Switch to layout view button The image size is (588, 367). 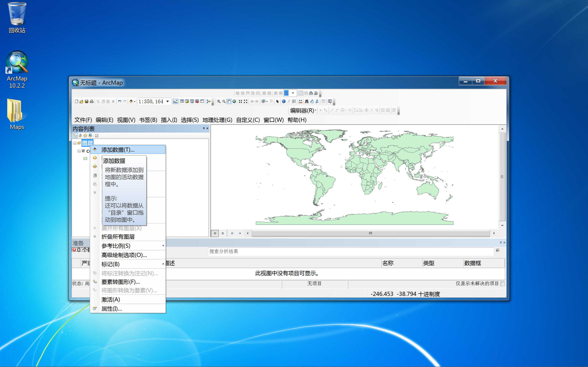[x=223, y=233]
